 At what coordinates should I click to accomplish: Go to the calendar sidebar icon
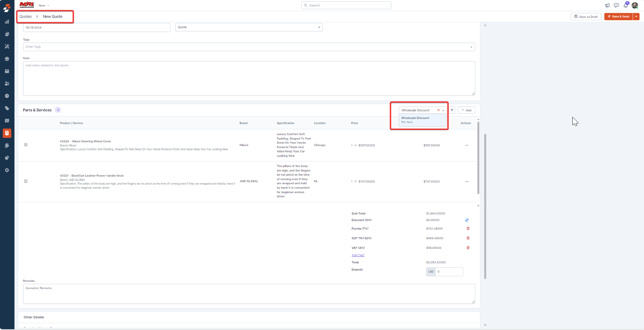coord(7,71)
